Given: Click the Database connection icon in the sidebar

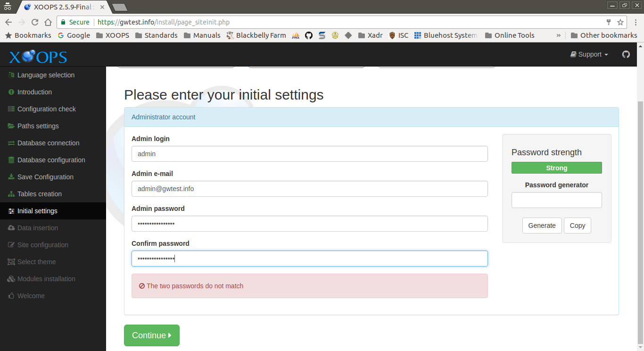Looking at the screenshot, I should click(x=10, y=143).
